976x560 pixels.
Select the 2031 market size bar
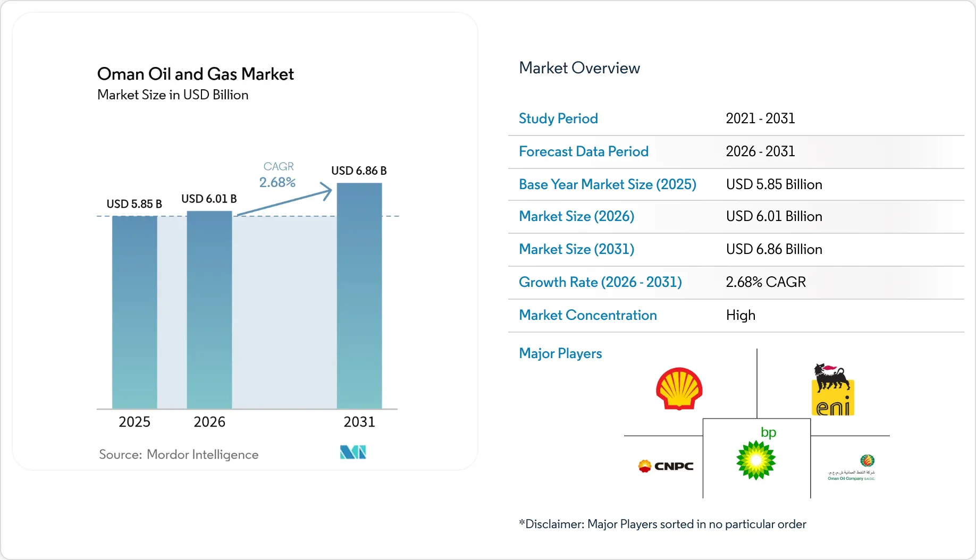pyautogui.click(x=359, y=296)
